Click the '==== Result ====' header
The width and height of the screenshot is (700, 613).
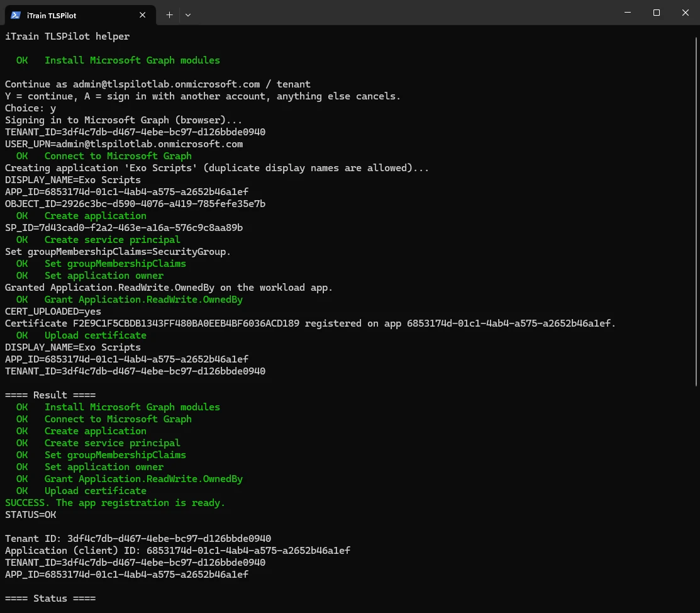(50, 395)
